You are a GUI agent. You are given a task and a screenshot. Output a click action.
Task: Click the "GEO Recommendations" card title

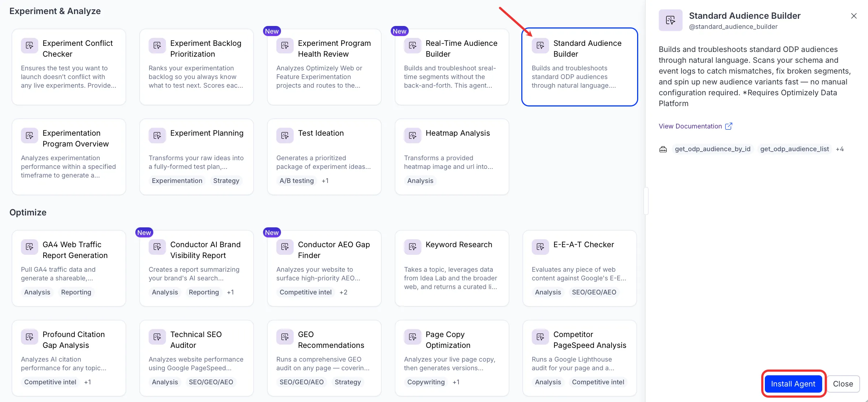331,340
